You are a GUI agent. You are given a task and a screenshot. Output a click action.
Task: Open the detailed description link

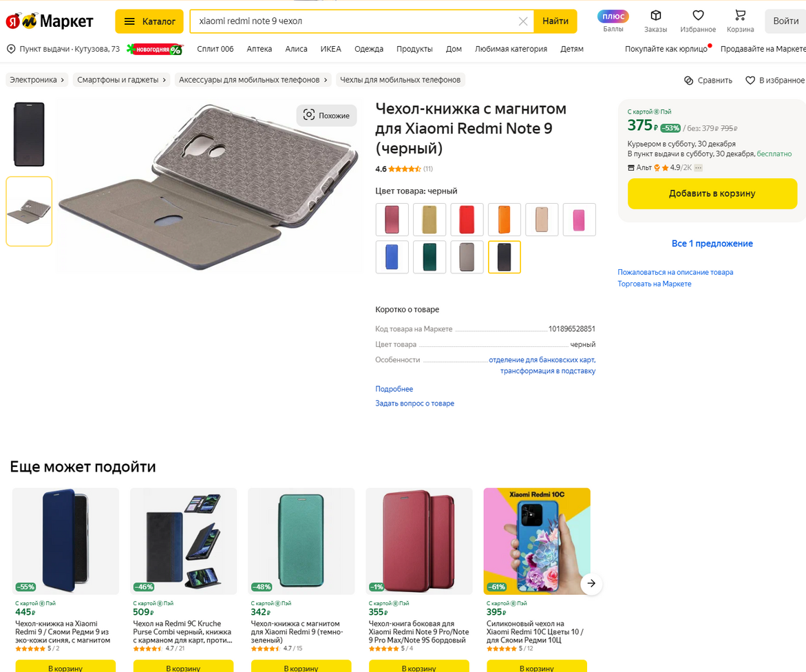pyautogui.click(x=394, y=389)
